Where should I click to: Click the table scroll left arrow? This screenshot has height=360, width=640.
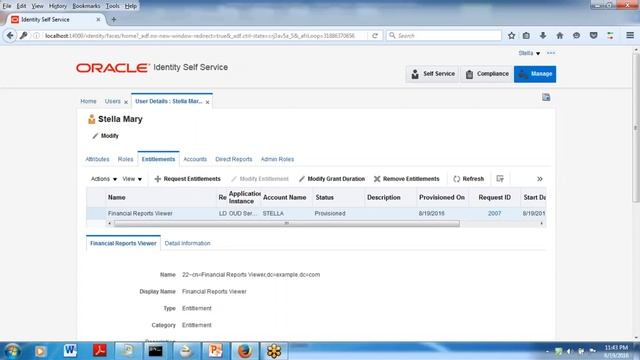coord(109,224)
